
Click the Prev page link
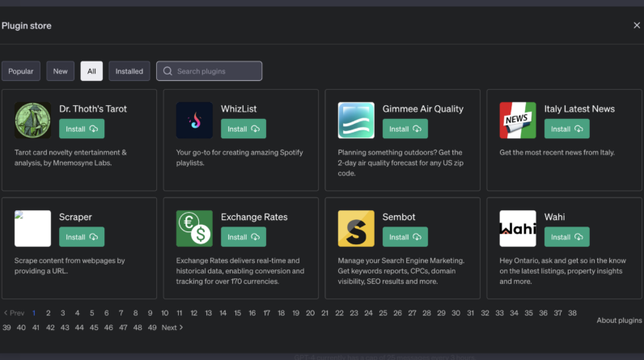(14, 313)
